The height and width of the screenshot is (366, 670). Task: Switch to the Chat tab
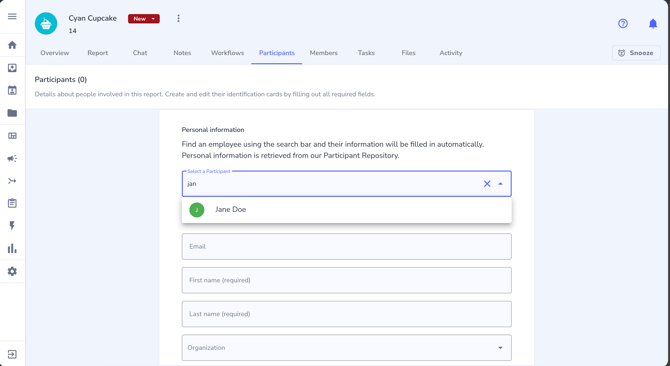[140, 53]
